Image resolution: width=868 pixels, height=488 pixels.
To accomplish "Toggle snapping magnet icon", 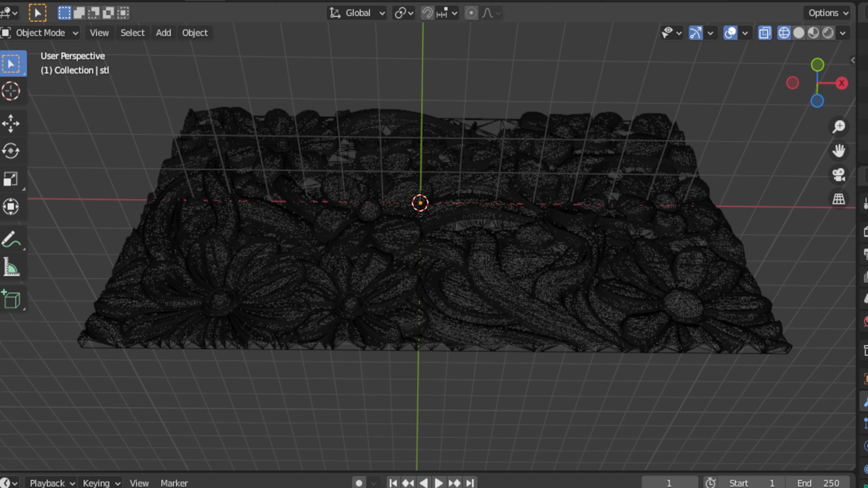I will [x=427, y=13].
